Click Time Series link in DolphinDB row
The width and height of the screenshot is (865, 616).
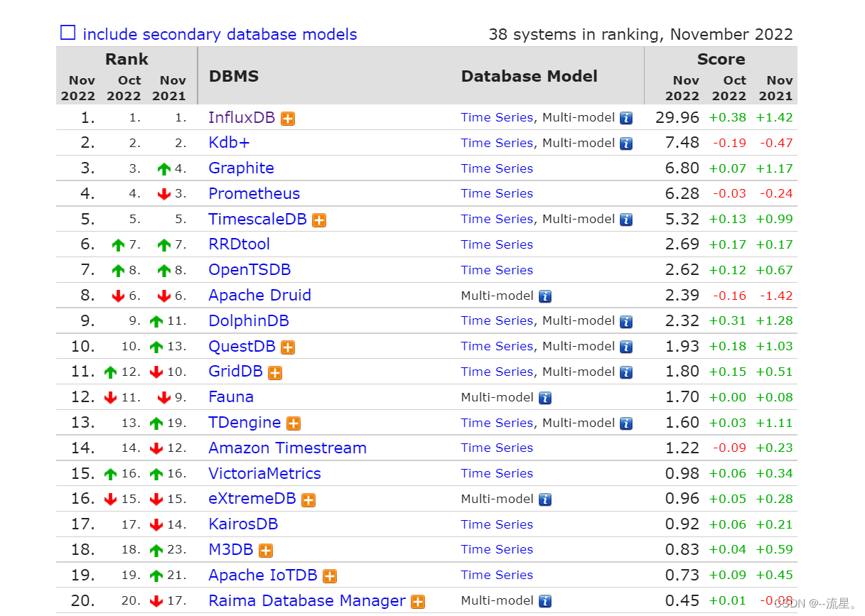(x=497, y=320)
